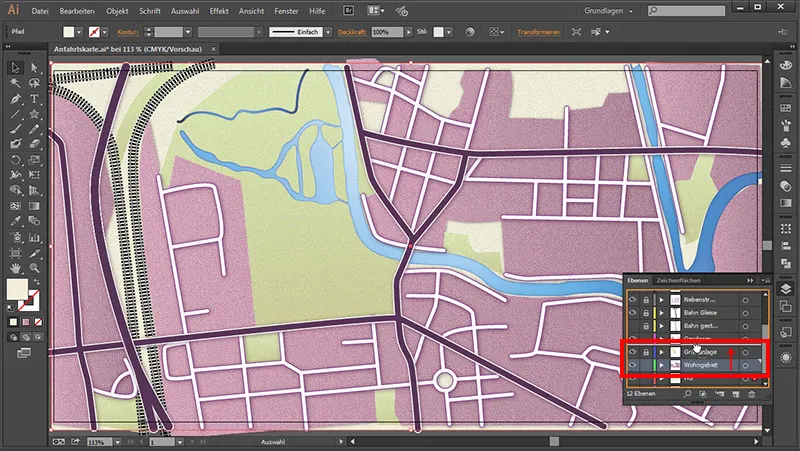Select the Gradient tool

click(34, 206)
